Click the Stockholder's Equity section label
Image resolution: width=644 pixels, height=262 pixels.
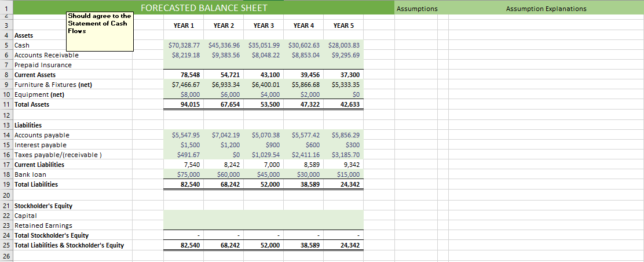[x=43, y=206]
